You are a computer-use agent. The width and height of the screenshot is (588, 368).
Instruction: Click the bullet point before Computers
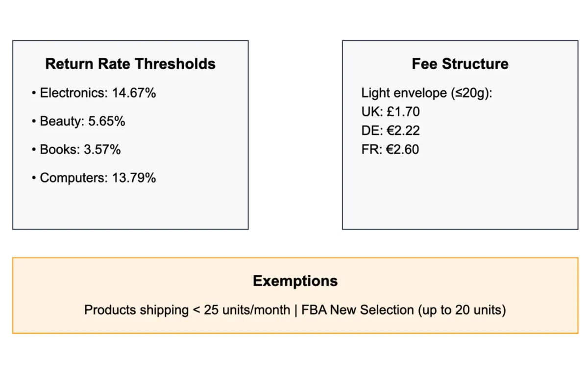tap(34, 178)
